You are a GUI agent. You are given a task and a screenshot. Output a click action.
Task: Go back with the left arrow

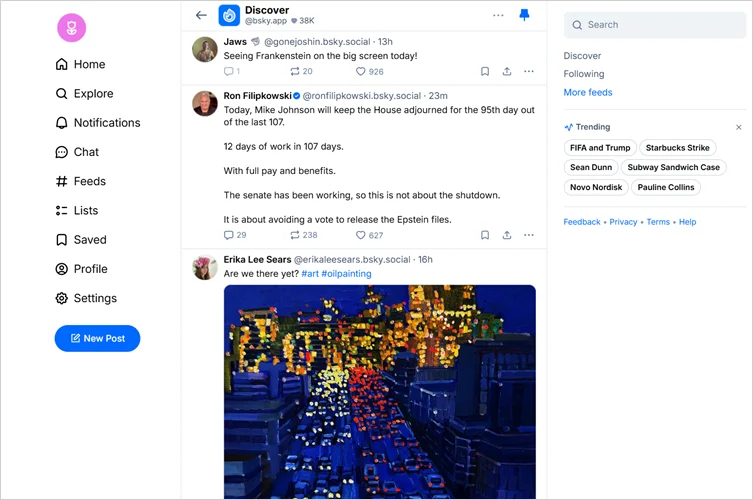pos(201,15)
